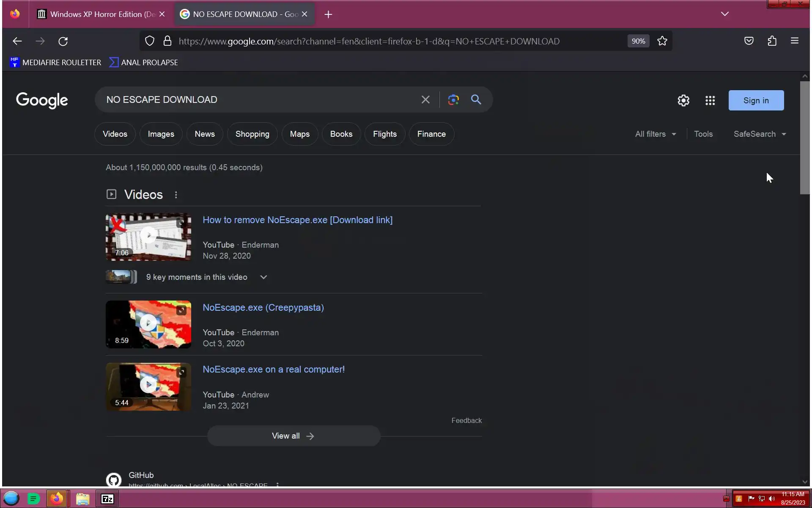This screenshot has height=508, width=812.
Task: Open the All filters dropdown
Action: [x=655, y=134]
